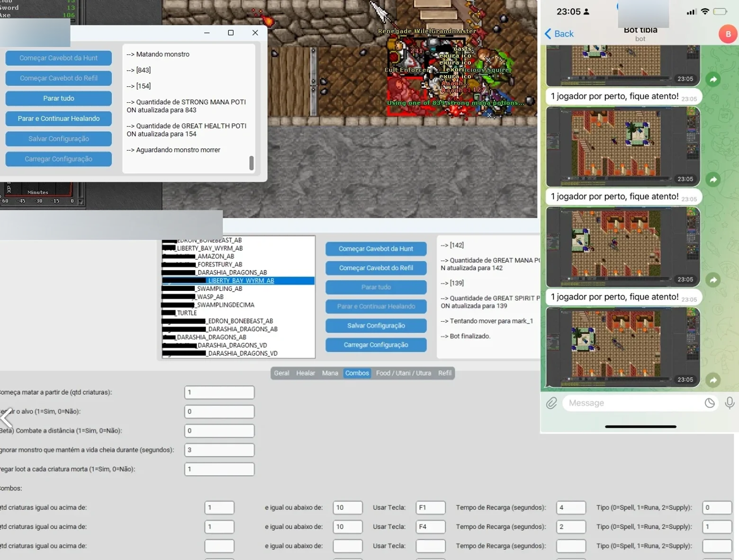This screenshot has height=560, width=739.
Task: Click the Usar Tecla field containing F1
Action: pyautogui.click(x=431, y=508)
